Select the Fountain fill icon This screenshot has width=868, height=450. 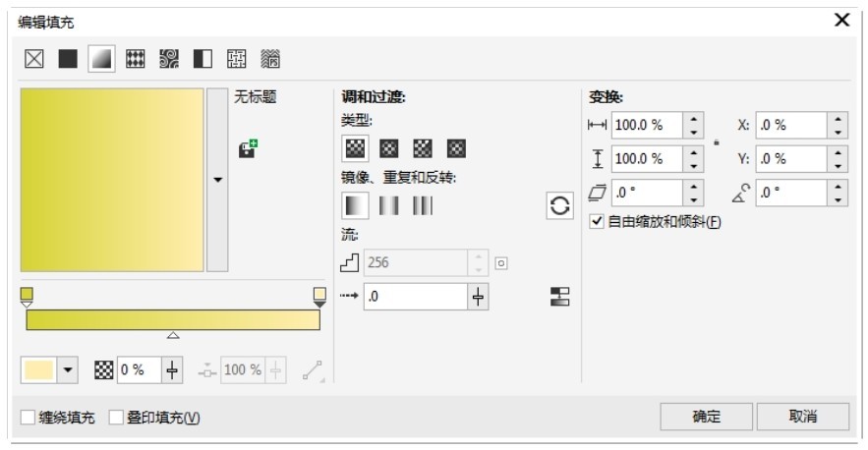101,58
